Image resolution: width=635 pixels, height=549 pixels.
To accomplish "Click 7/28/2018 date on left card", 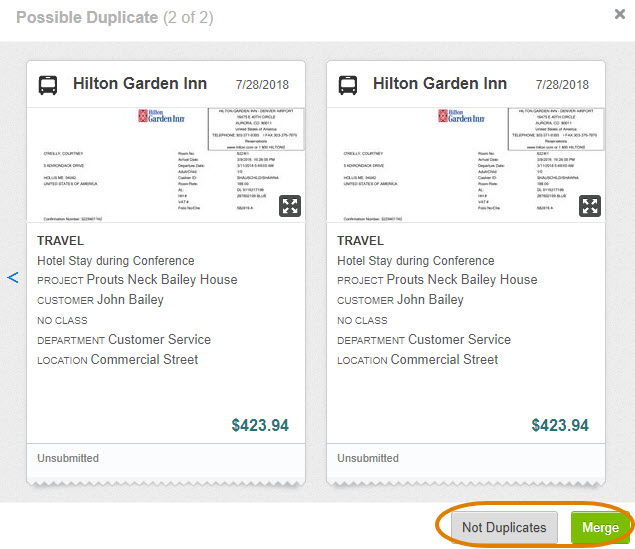I will coord(262,85).
